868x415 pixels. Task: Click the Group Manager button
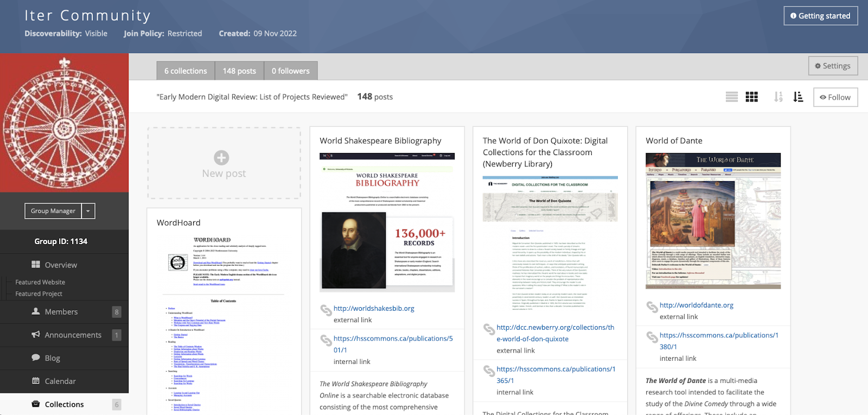53,211
